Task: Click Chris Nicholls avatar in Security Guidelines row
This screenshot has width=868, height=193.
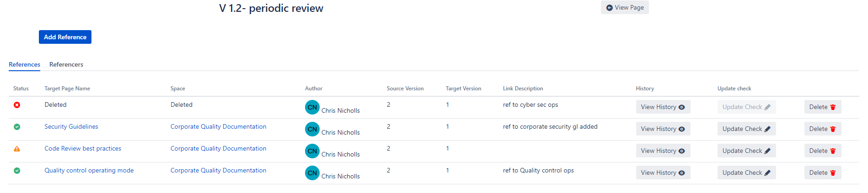Action: tap(312, 129)
